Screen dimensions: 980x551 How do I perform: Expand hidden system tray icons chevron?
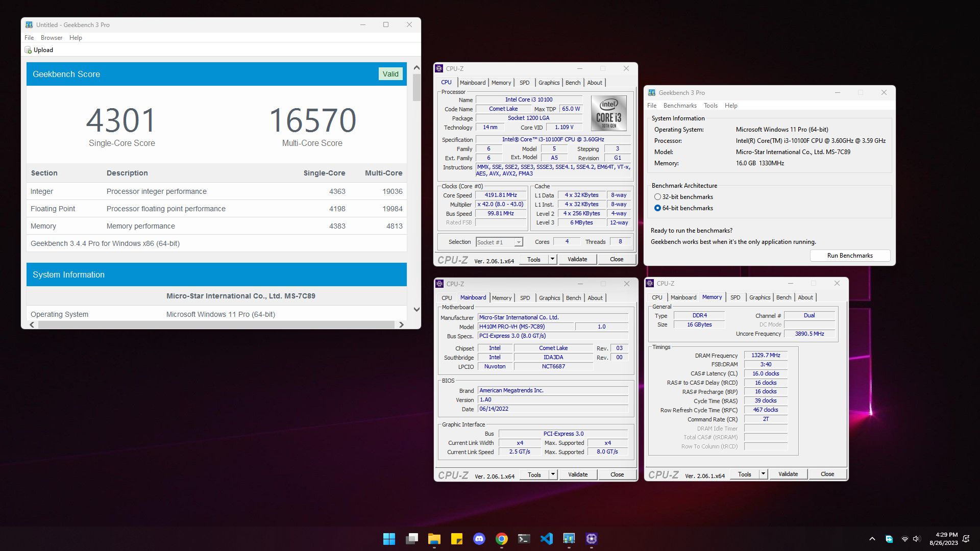coord(872,539)
